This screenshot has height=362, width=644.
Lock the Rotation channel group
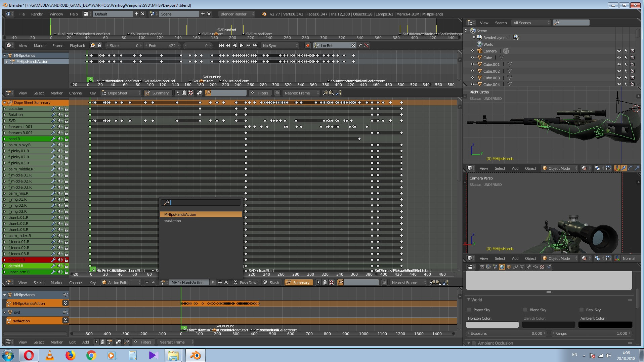[x=66, y=115]
